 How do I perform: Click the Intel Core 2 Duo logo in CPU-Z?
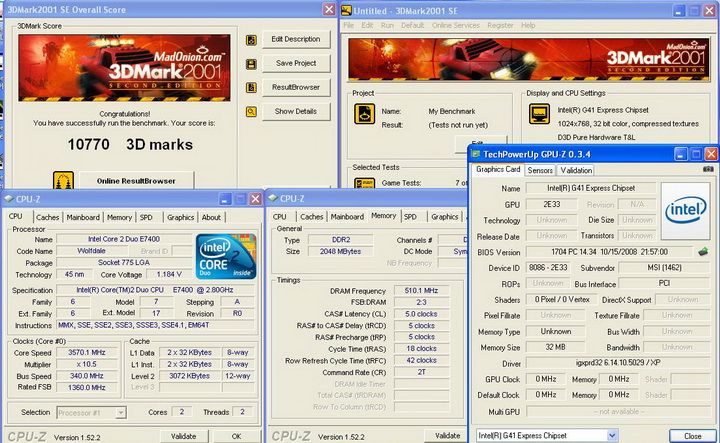pyautogui.click(x=225, y=256)
